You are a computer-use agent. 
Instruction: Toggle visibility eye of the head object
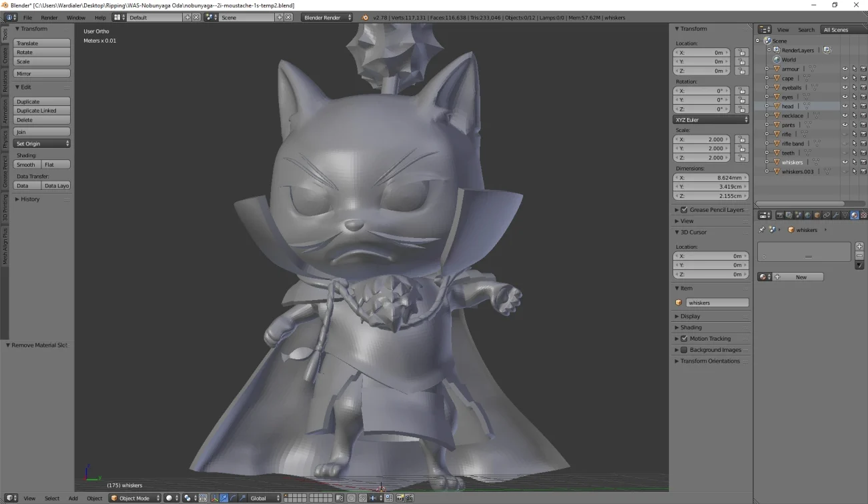point(845,106)
